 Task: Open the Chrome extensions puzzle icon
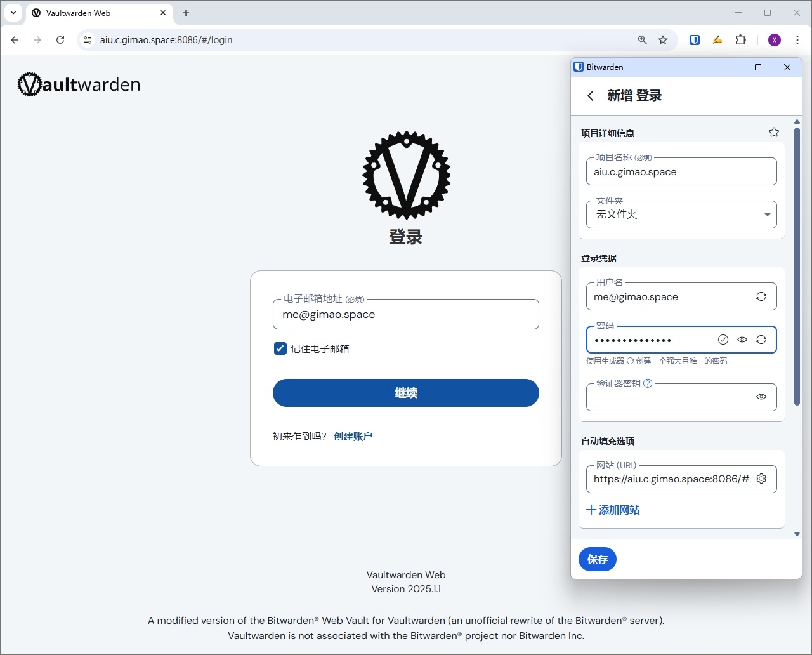[740, 40]
